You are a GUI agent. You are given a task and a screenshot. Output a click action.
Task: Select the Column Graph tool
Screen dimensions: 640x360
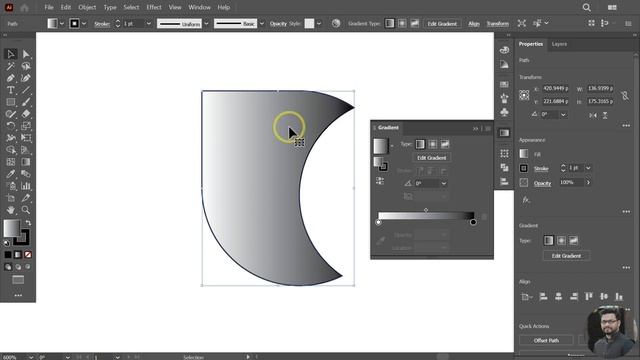pos(26,186)
